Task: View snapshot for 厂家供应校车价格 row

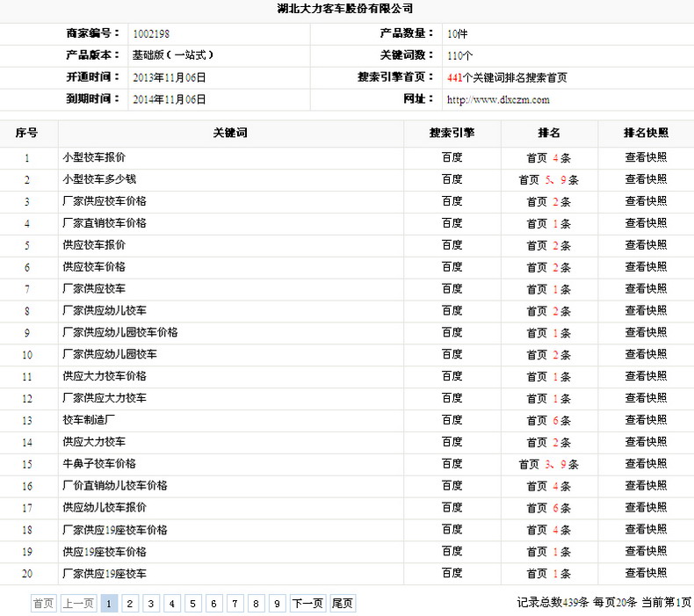Action: tap(646, 201)
